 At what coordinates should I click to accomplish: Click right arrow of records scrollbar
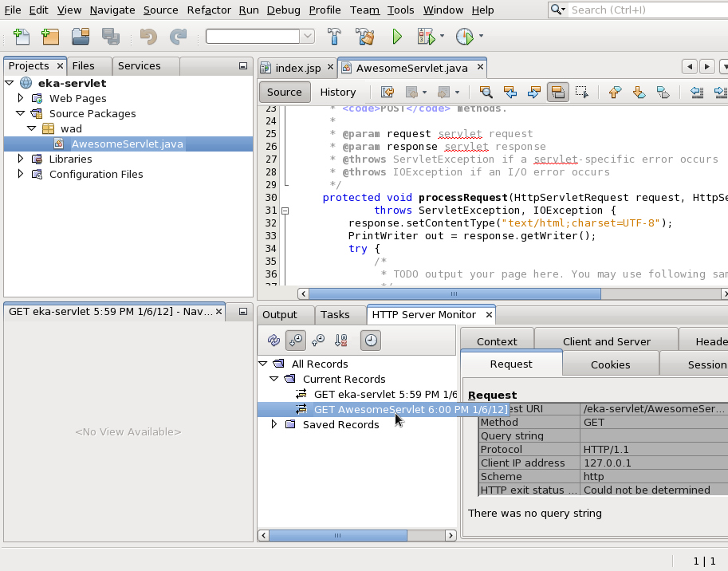tap(451, 536)
